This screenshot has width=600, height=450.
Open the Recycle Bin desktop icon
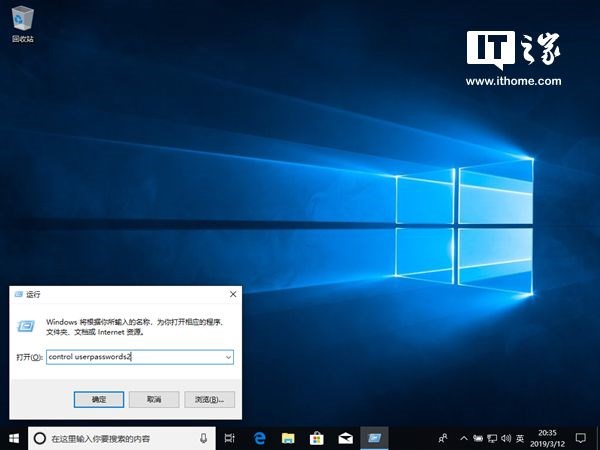click(23, 24)
